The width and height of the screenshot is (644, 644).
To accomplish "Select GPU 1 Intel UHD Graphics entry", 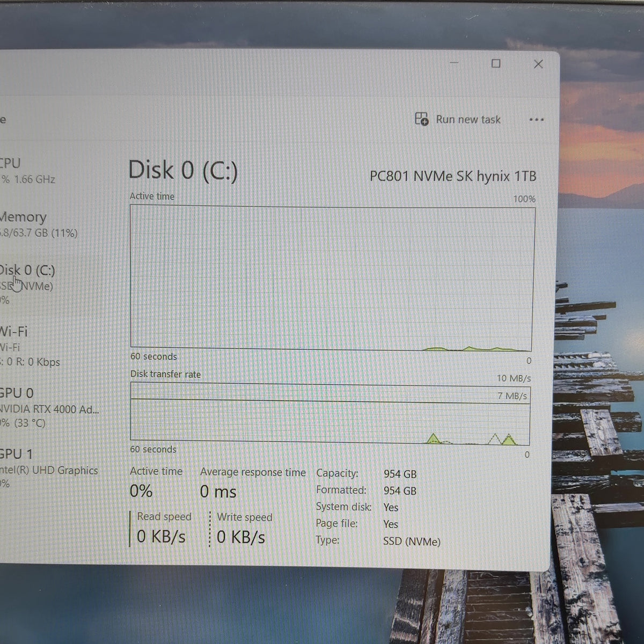I will [49, 469].
